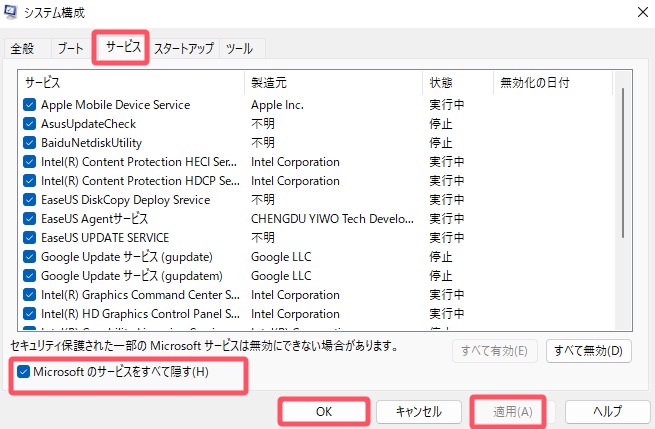655x429 pixels.
Task: Click the すべて無効(D) button
Action: 589,351
